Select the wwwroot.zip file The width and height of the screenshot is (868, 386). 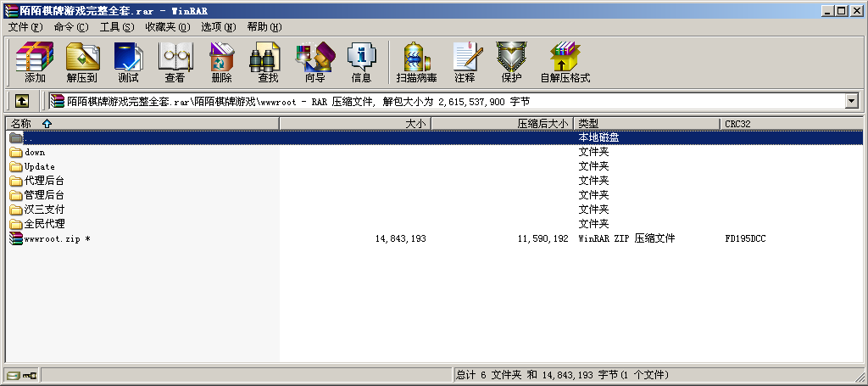[56, 238]
